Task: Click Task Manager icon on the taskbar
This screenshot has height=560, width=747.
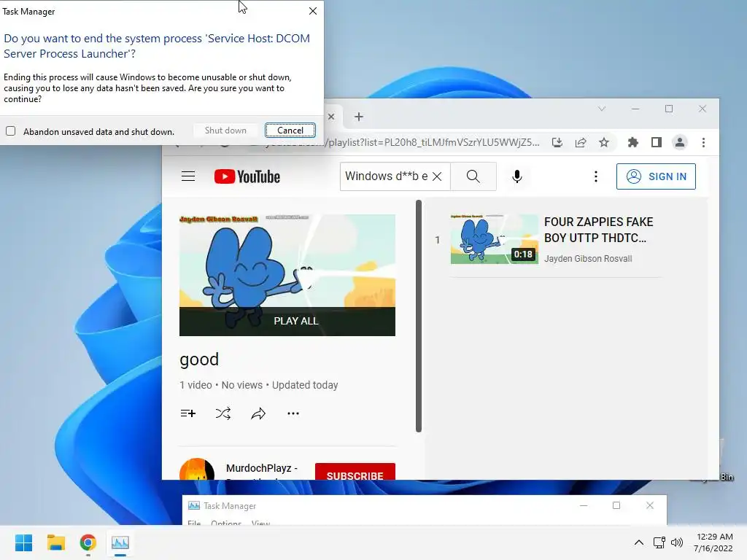Action: tap(120, 542)
